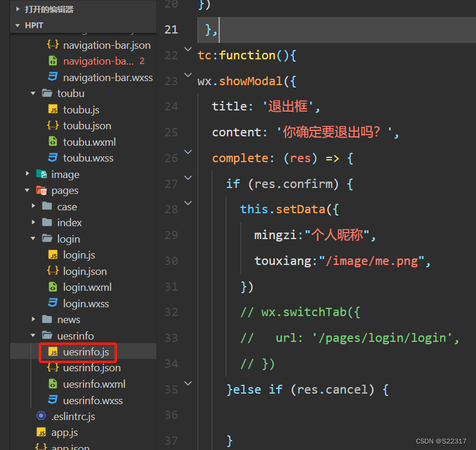Fold the complete callback at line 26
476x450 pixels.
click(188, 152)
